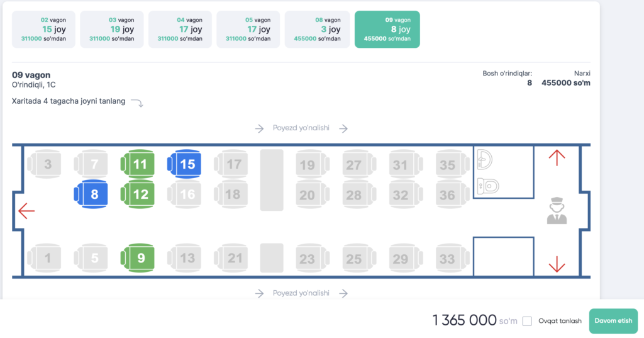Open the 08 vagon with 3 seats
Viewport: 644px width, 338px height.
(x=317, y=29)
